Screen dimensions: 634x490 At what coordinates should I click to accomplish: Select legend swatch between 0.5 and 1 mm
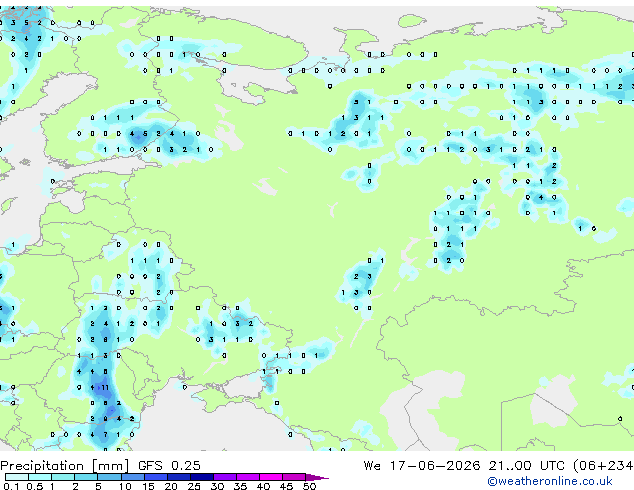tap(40, 477)
